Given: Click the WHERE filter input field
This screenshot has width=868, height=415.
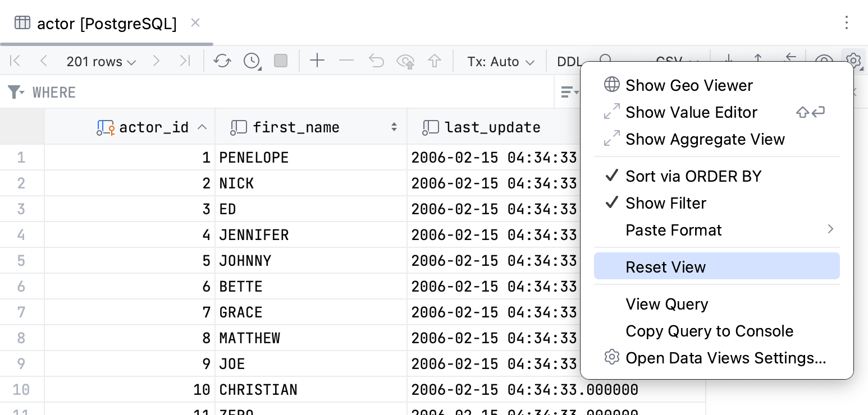Looking at the screenshot, I should [225, 92].
